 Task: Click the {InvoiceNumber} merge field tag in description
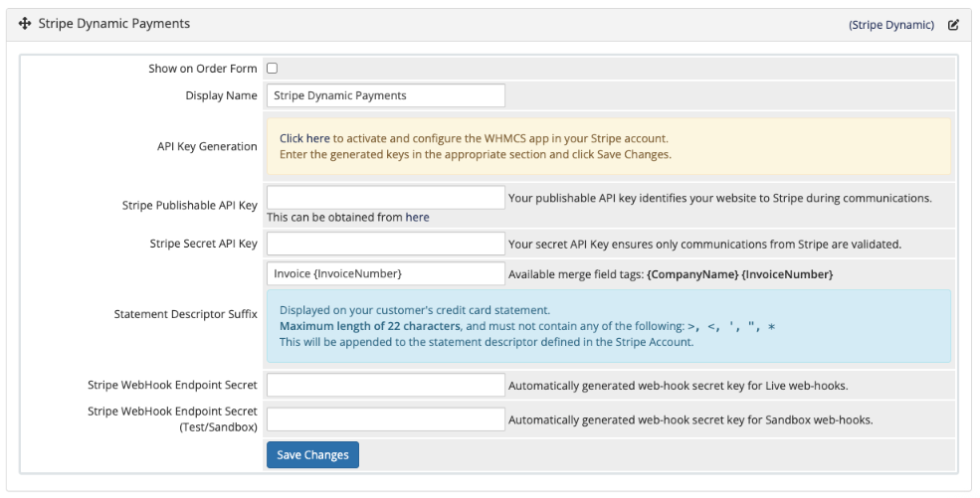(787, 274)
